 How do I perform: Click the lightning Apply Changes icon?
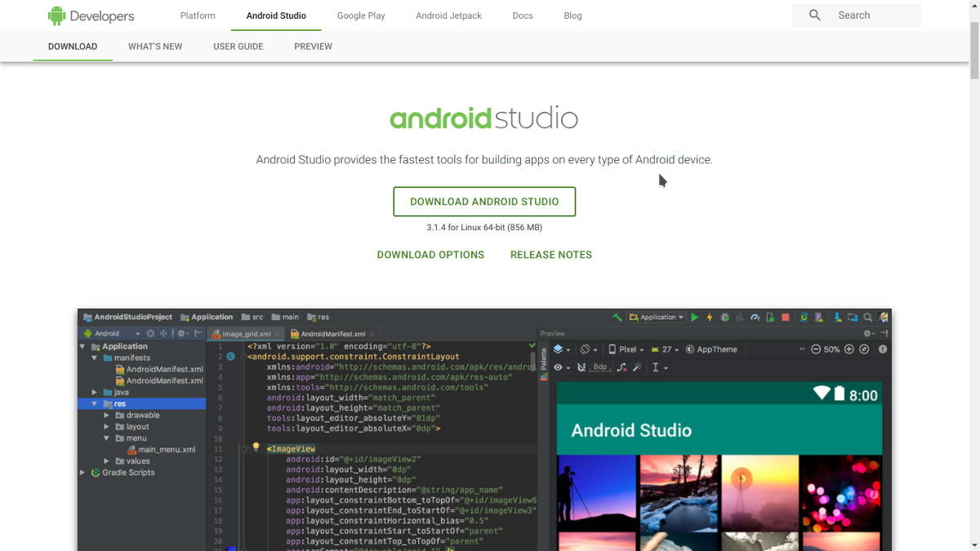click(710, 317)
